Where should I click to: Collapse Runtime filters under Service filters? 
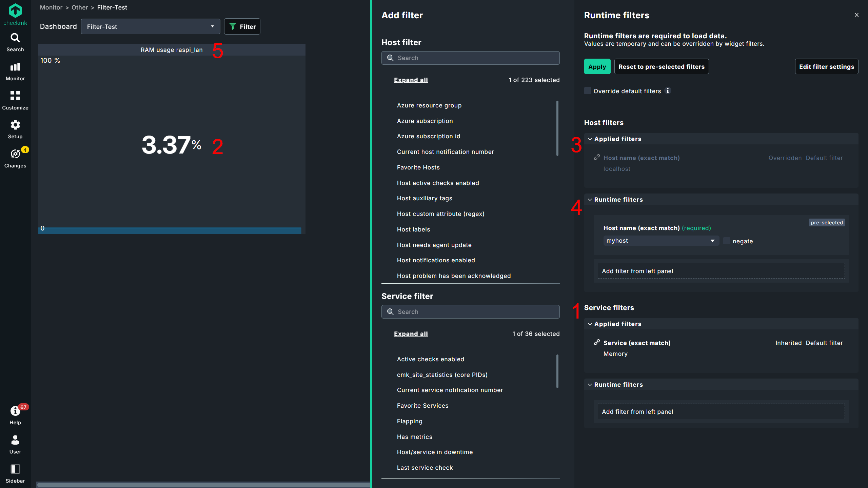coord(590,384)
